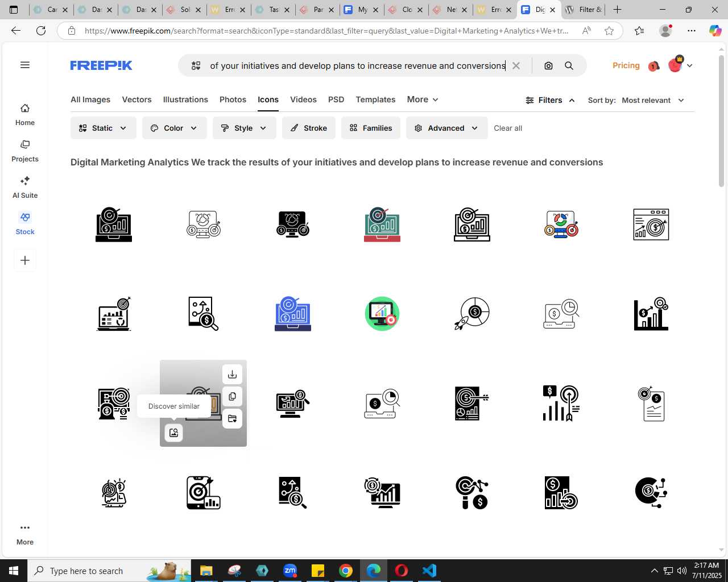Go to Home in the sidebar
This screenshot has width=728, height=582.
click(x=25, y=115)
